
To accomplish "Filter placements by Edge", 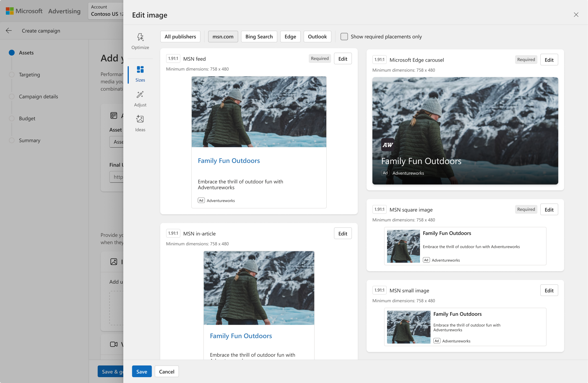I will tap(290, 37).
